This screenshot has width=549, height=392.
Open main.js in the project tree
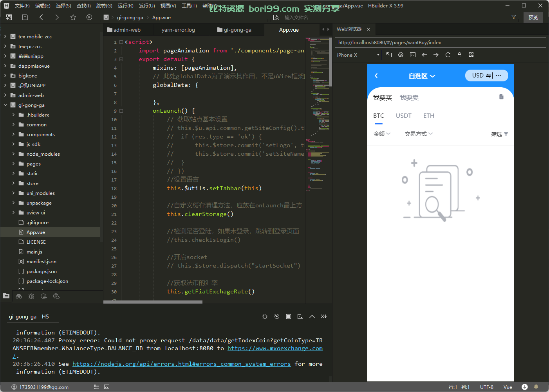click(x=34, y=252)
